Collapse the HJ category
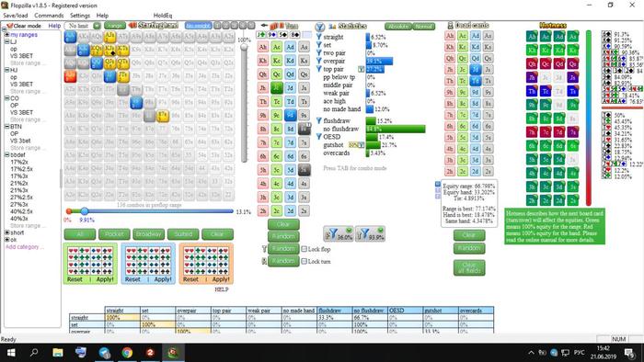Screen dimensions: 644x362 7,70
